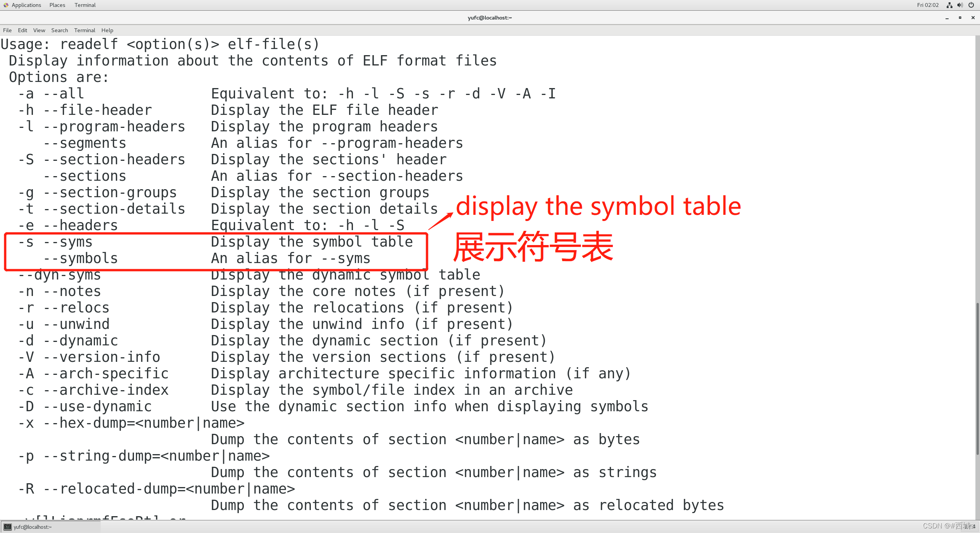Click the '-d --dynamic' option text
This screenshot has height=533, width=980.
(68, 341)
